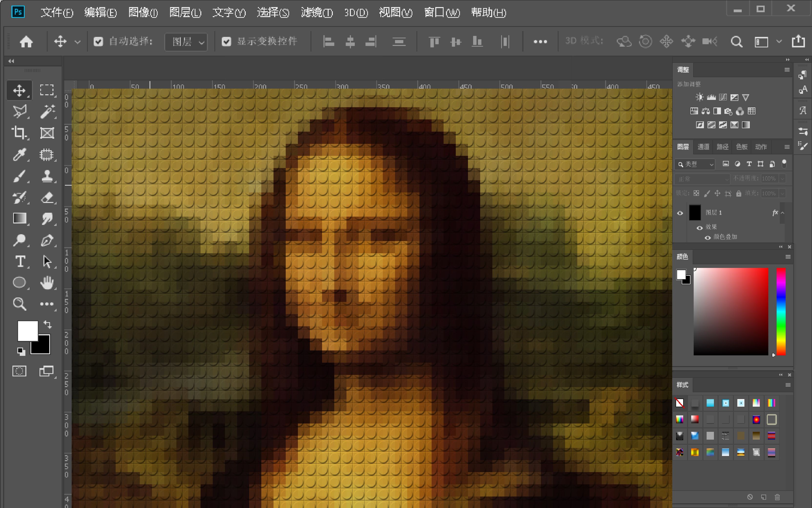Image resolution: width=812 pixels, height=508 pixels.
Task: Select the Move tool in the toolbox
Action: [x=19, y=90]
